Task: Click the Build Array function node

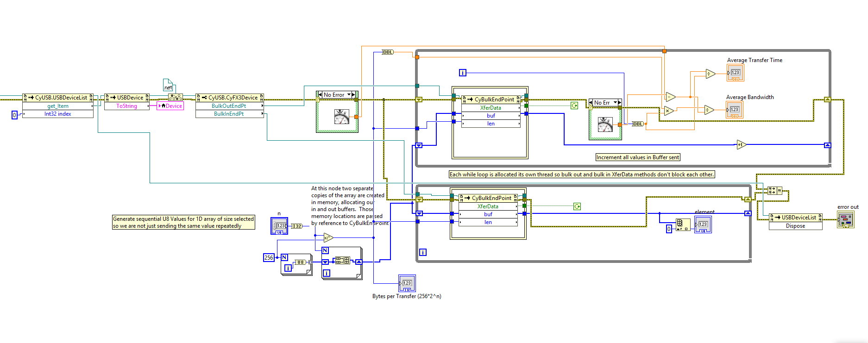Action: pyautogui.click(x=343, y=261)
